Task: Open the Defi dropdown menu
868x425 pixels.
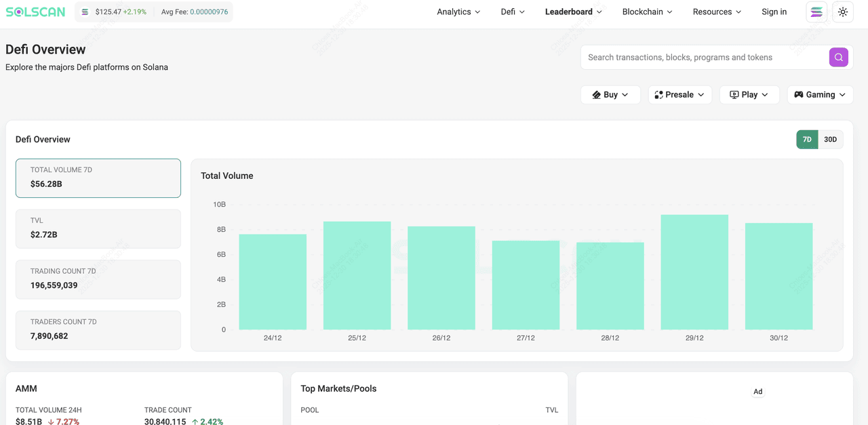Action: [513, 12]
